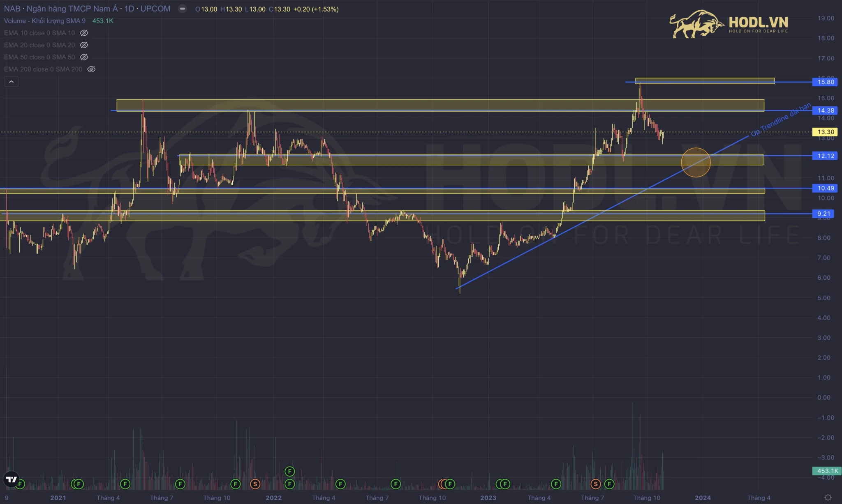Collapse the indicator legend with the chevron
This screenshot has width=842, height=504.
point(11,82)
